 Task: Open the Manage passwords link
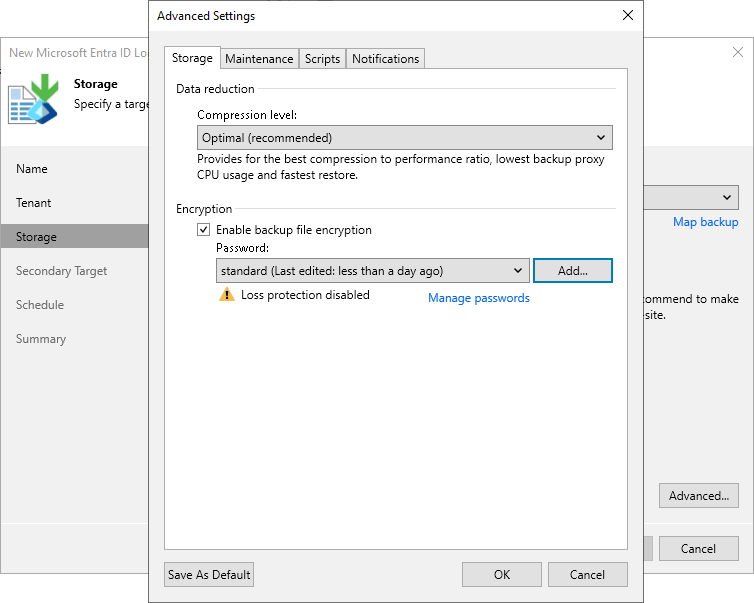(x=479, y=298)
